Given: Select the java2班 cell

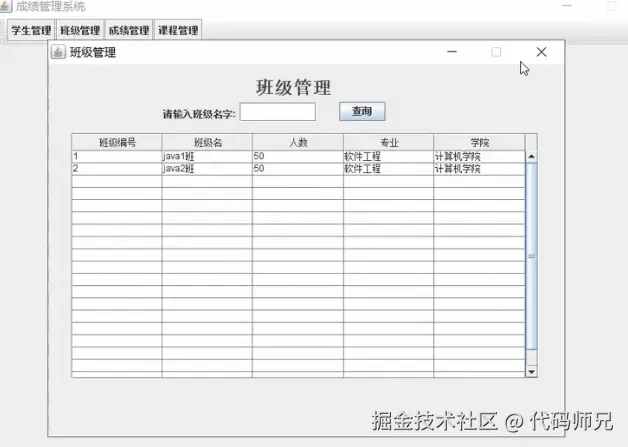Looking at the screenshot, I should point(207,169).
